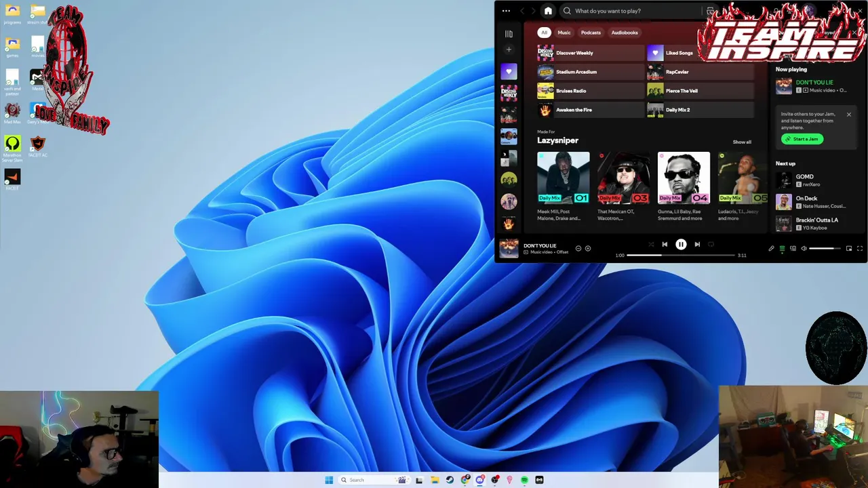Open FACEIT AC desktop shortcut
The width and height of the screenshot is (868, 488).
pos(38,146)
